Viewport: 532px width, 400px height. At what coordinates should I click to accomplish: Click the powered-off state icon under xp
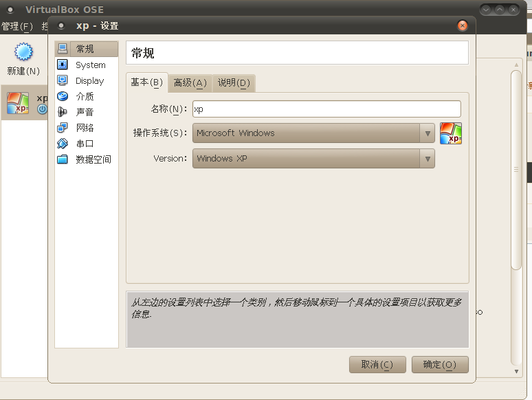coord(42,109)
